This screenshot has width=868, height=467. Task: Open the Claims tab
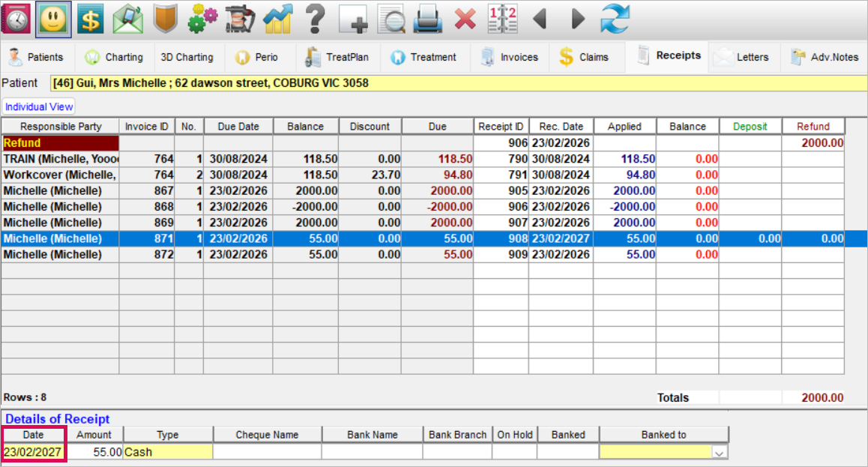587,57
